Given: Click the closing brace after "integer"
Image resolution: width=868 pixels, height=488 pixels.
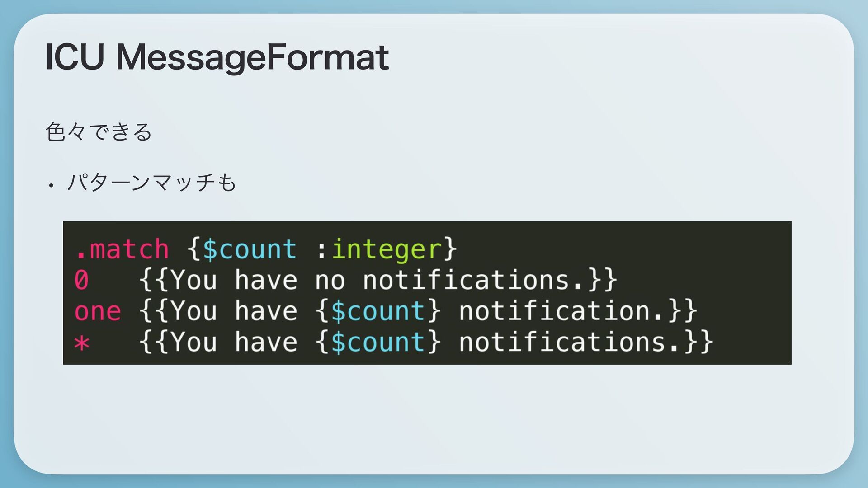Looking at the screenshot, I should (x=450, y=249).
